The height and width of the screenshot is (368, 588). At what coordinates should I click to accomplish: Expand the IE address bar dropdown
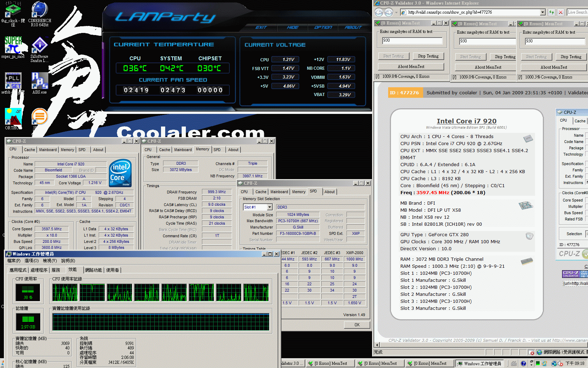(x=542, y=12)
